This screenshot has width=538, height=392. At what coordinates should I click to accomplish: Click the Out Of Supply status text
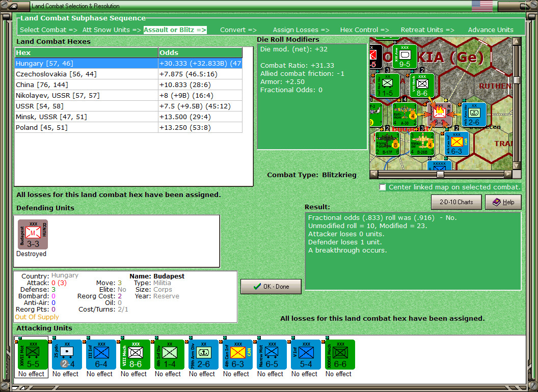pyautogui.click(x=37, y=317)
